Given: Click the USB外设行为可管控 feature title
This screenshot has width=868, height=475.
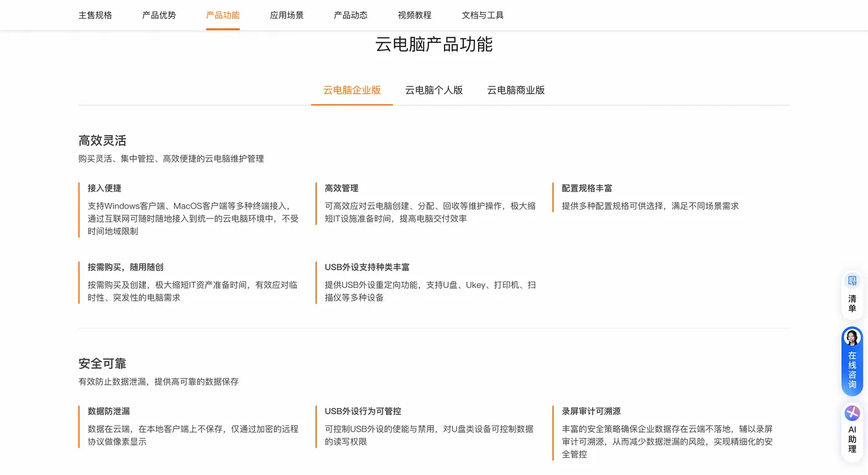Looking at the screenshot, I should [363, 411].
